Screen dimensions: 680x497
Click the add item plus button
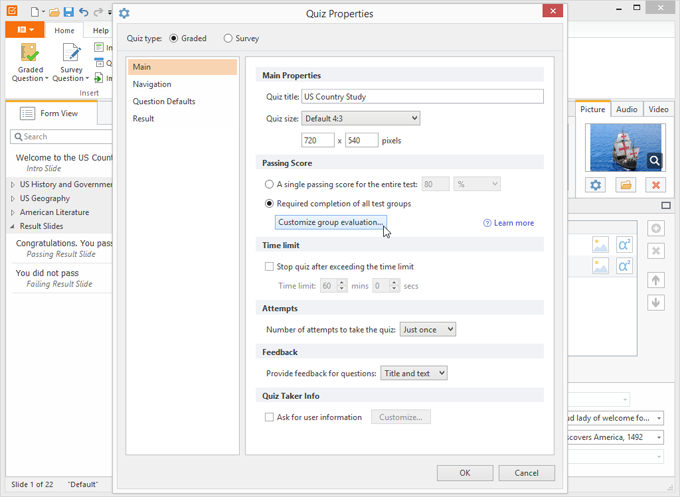coord(656,228)
